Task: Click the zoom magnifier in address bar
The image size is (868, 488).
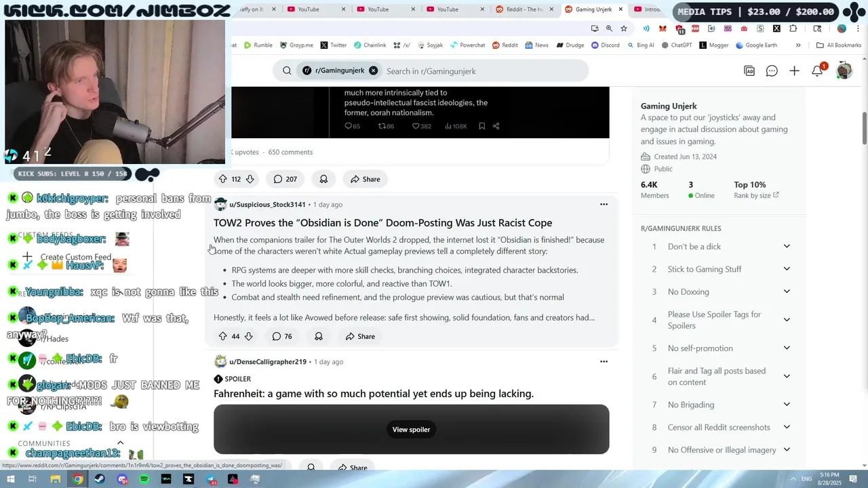Action: coord(609,28)
